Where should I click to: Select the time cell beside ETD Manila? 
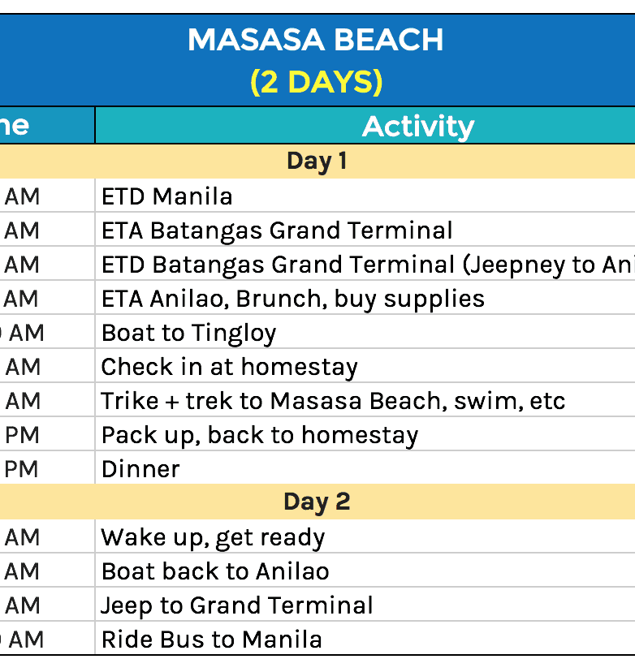pyautogui.click(x=32, y=196)
